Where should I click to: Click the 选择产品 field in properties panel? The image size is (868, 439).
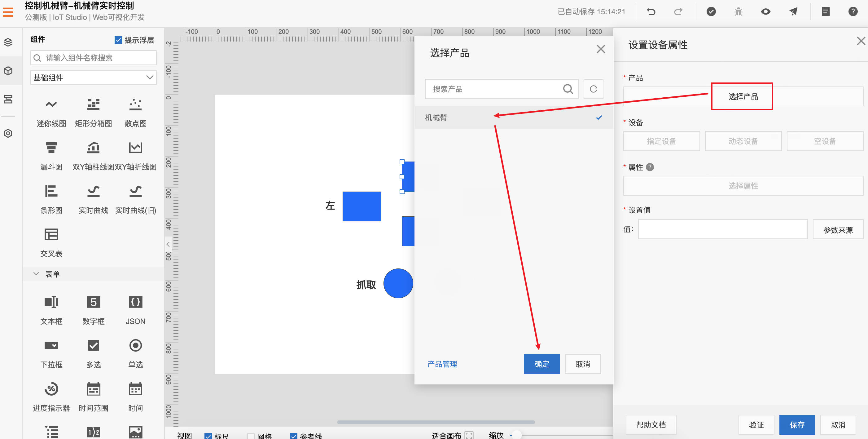pos(743,97)
